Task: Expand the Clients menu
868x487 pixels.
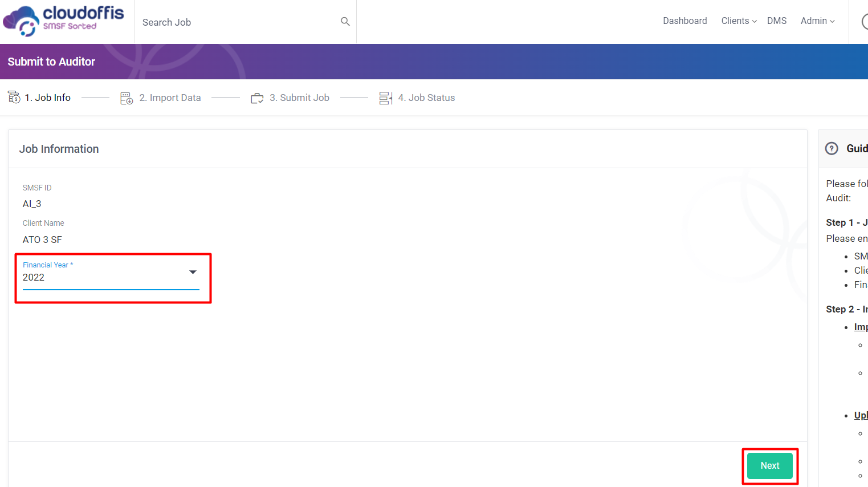Action: (x=739, y=21)
